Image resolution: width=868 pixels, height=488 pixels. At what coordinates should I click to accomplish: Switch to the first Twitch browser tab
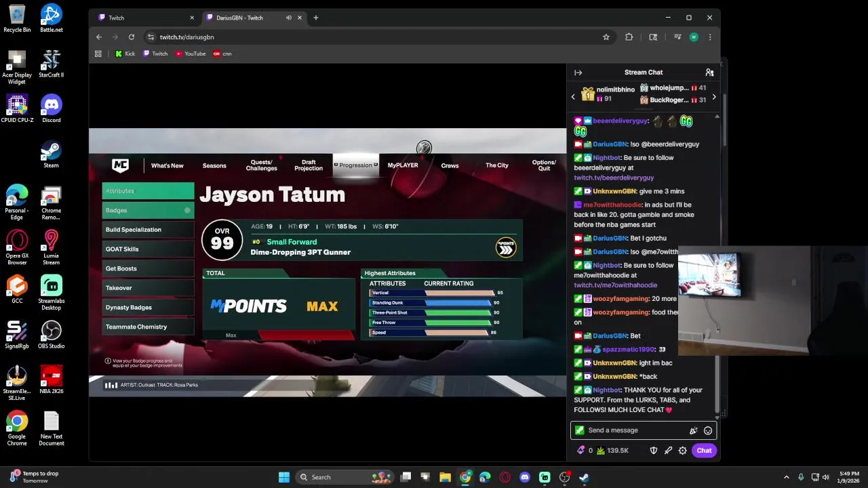pos(146,18)
